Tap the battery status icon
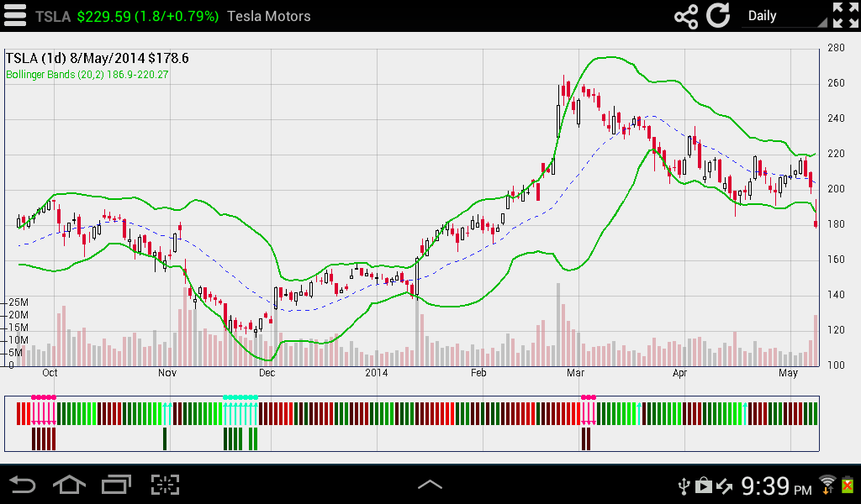861x504 pixels. [849, 485]
